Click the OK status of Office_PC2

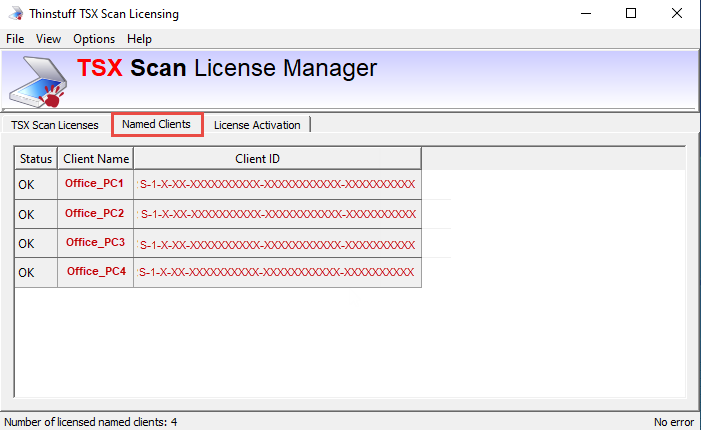point(26,215)
